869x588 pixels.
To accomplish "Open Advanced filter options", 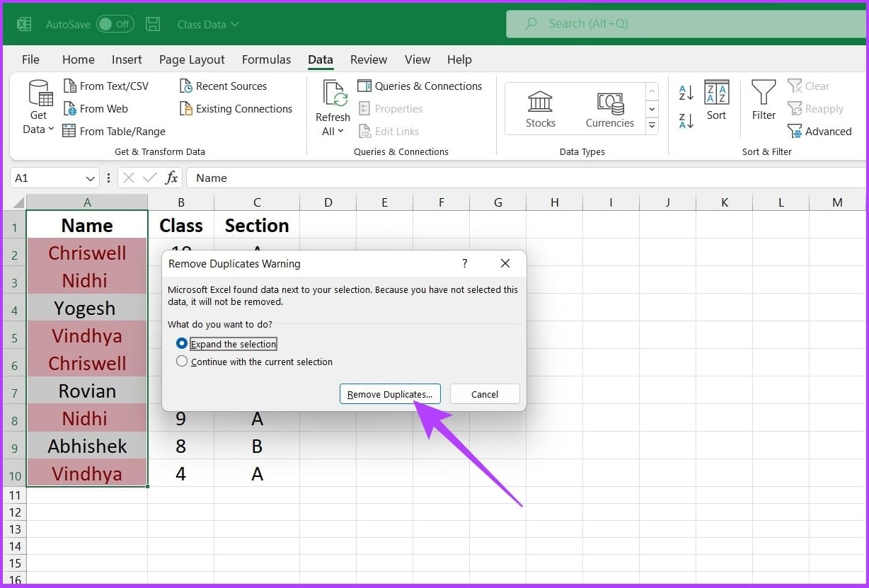I will coord(819,131).
